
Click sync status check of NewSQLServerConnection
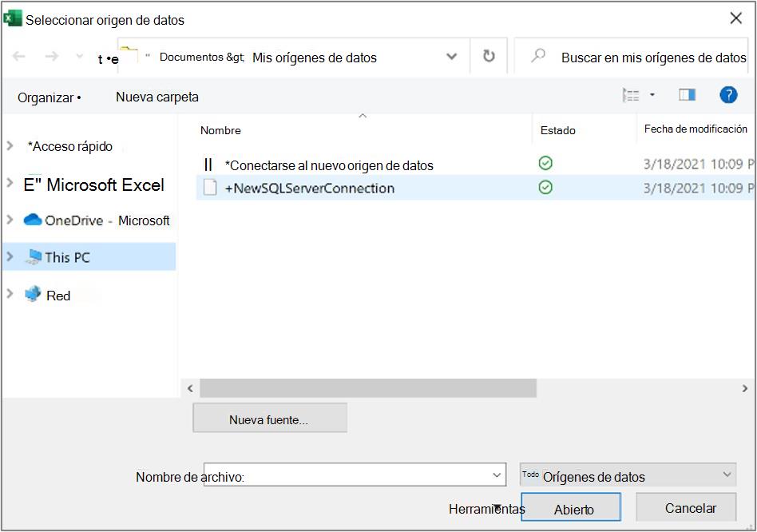pos(545,187)
